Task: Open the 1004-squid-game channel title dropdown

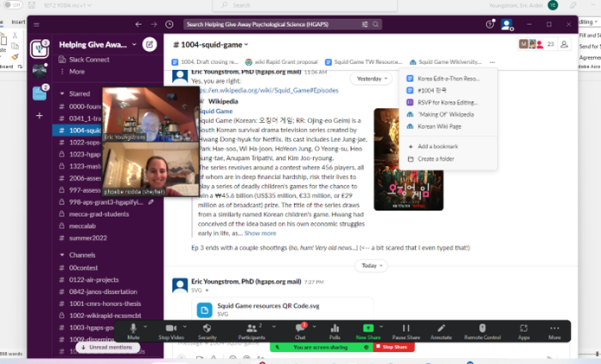Action: (212, 44)
